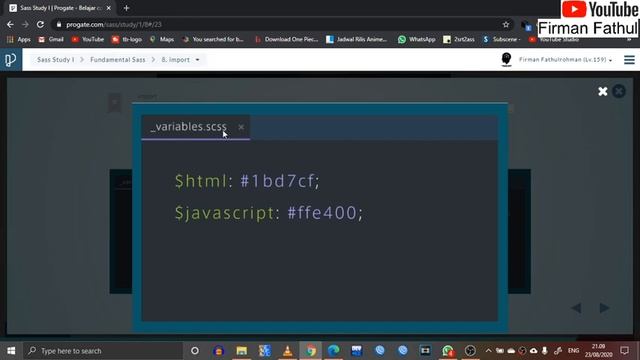Open the taskbar clock and date

598,351
